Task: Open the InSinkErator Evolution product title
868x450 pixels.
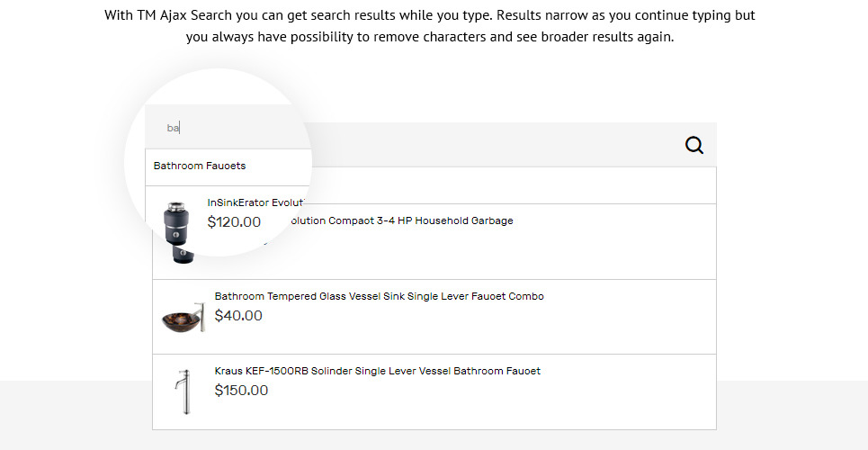Action: coord(257,203)
